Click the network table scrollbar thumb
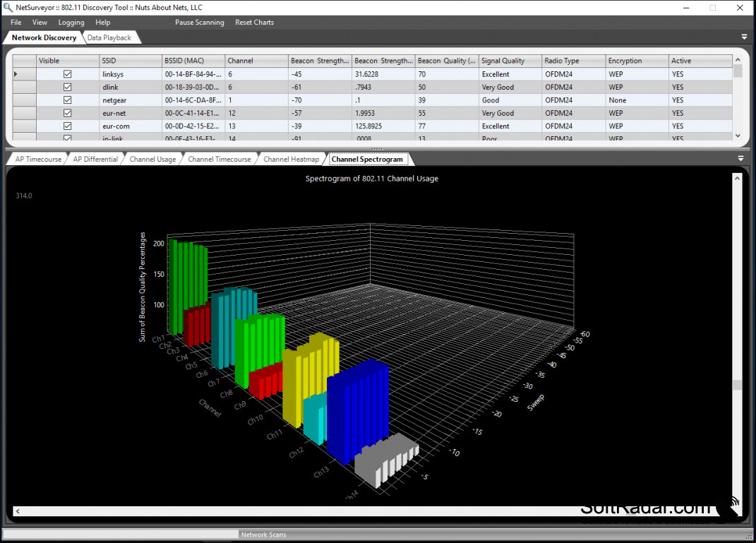756x543 pixels. click(737, 71)
